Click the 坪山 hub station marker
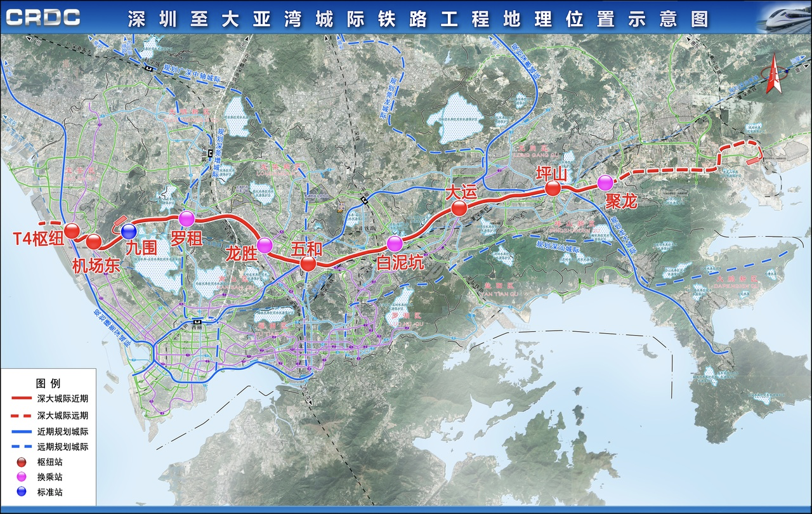This screenshot has width=812, height=514. tap(553, 188)
